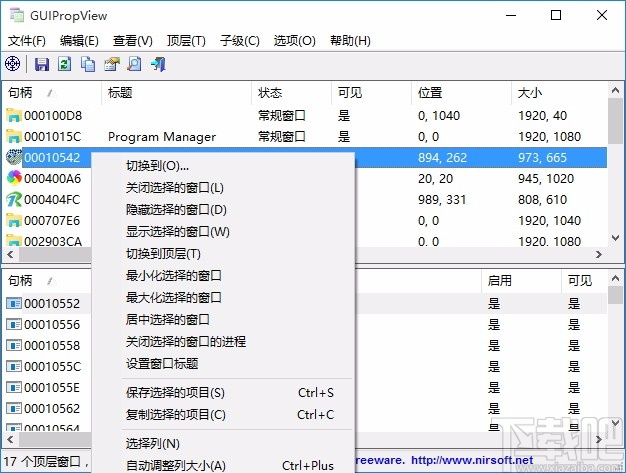
Task: Sort top list by 大小 column header
Action: (559, 93)
